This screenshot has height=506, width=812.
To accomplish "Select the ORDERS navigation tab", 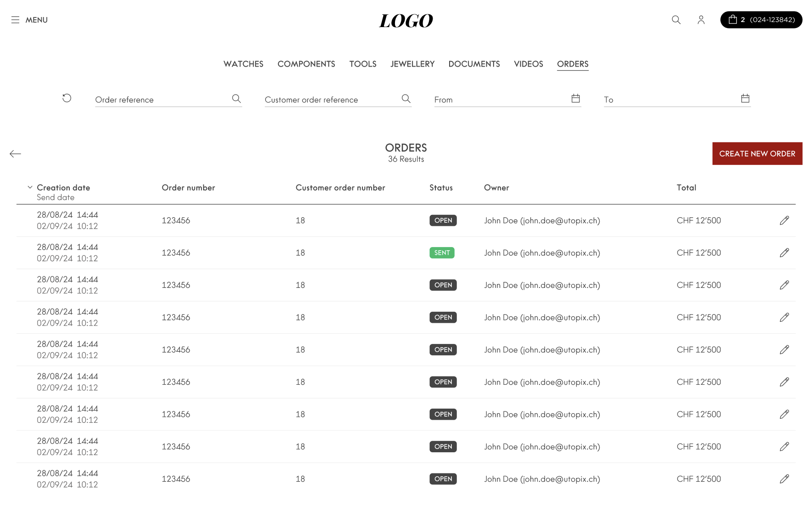I will pos(573,64).
